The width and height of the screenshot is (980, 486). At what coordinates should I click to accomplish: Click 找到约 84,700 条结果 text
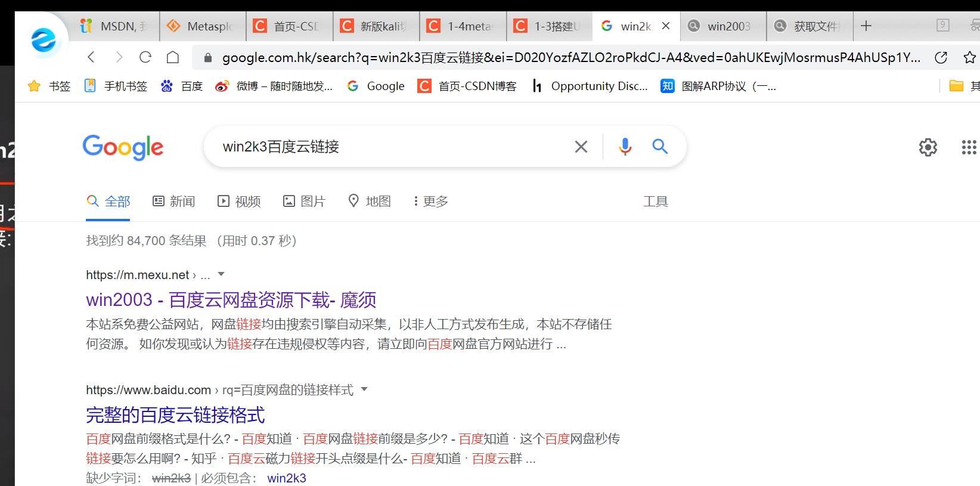pyautogui.click(x=146, y=241)
